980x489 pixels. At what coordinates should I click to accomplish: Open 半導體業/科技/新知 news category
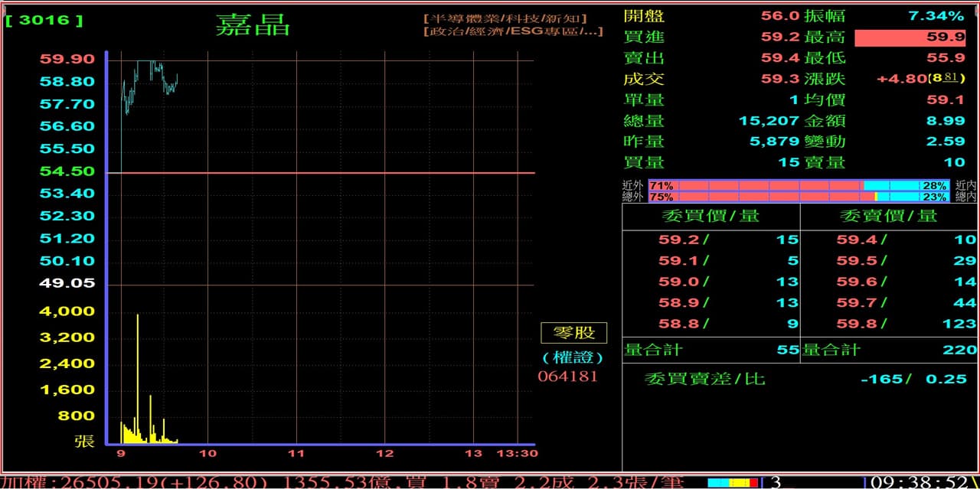point(505,18)
